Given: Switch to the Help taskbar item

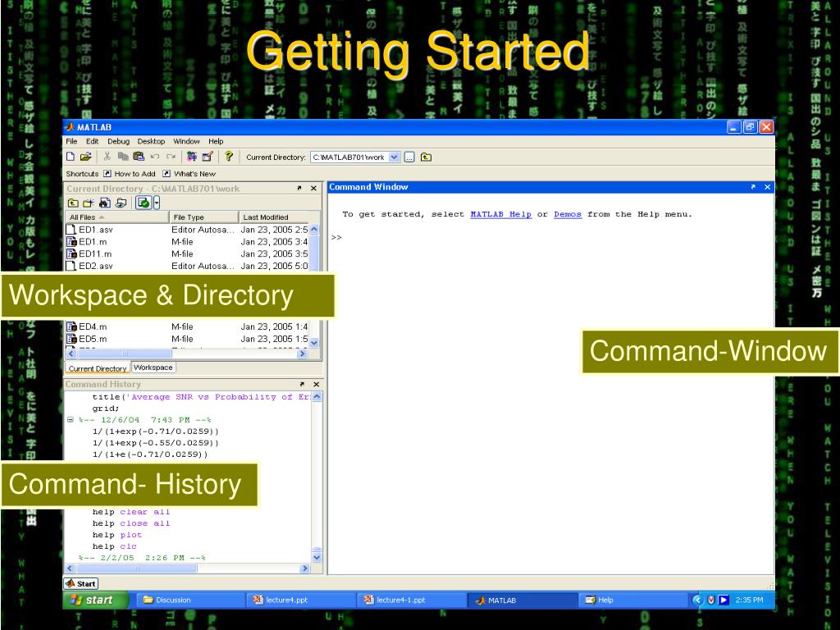Looking at the screenshot, I should pos(632,600).
